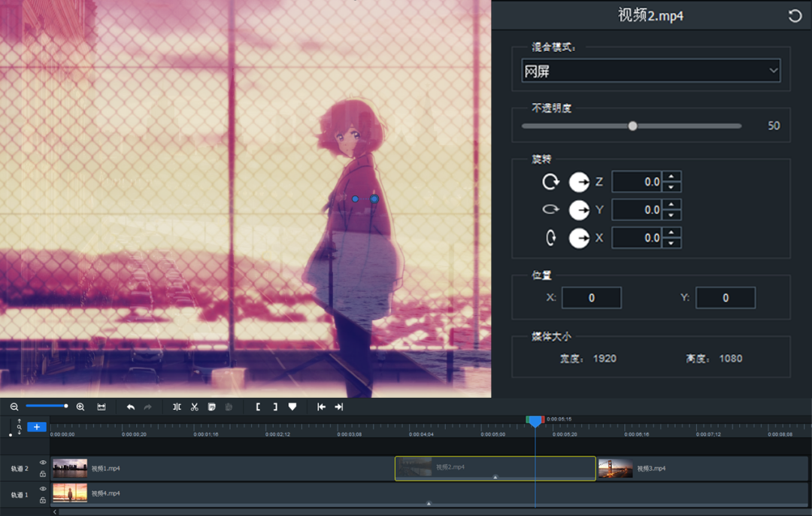Toggle visibility eye for 轨道 1
Screen dimensions: 812x516
43,488
